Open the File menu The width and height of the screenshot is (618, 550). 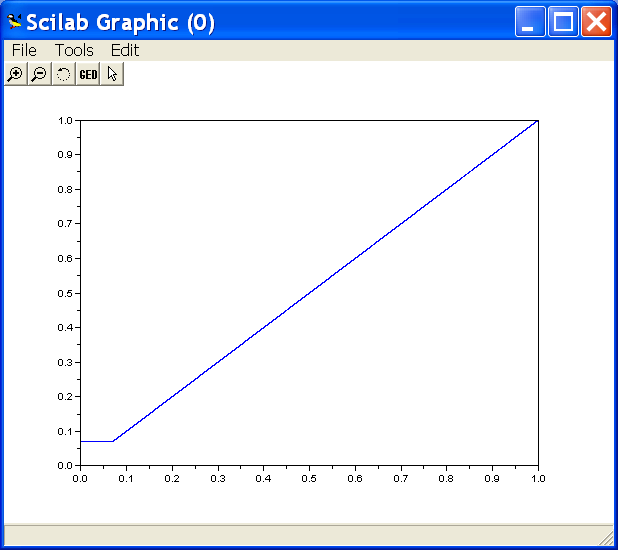pyautogui.click(x=24, y=50)
